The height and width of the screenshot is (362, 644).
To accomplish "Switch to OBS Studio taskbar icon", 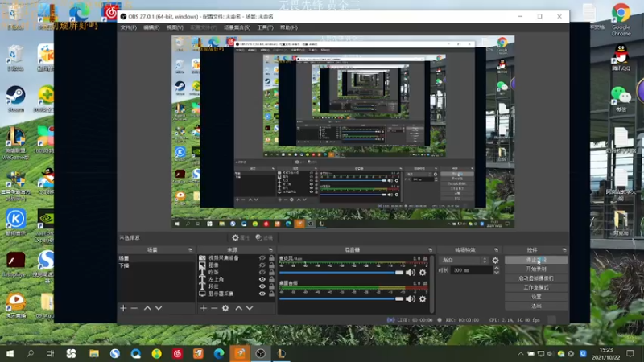I will [260, 353].
